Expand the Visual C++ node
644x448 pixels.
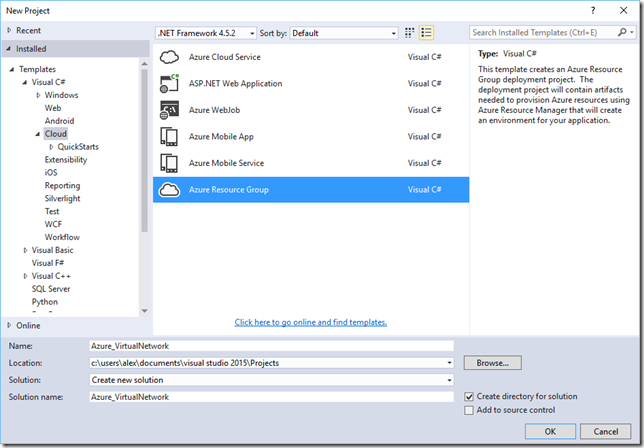(25, 276)
